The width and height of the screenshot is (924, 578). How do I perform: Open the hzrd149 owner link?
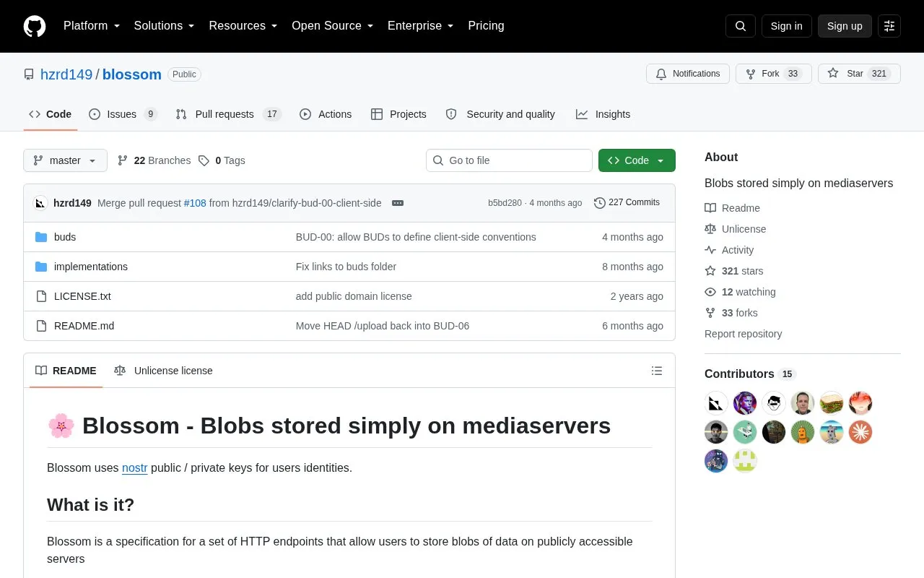(x=66, y=74)
